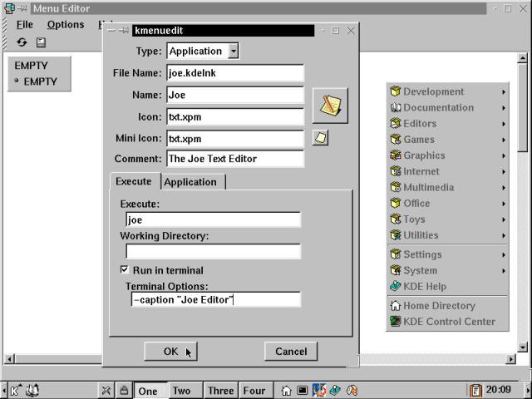The image size is (532, 399).
Task: Click the lock screen icon on the panel
Action: (124, 390)
